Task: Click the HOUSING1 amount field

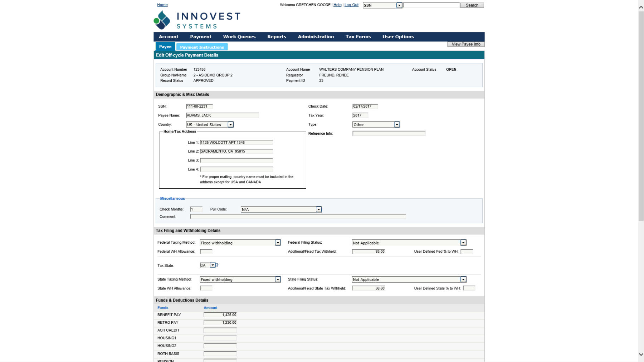Action: pos(220,338)
